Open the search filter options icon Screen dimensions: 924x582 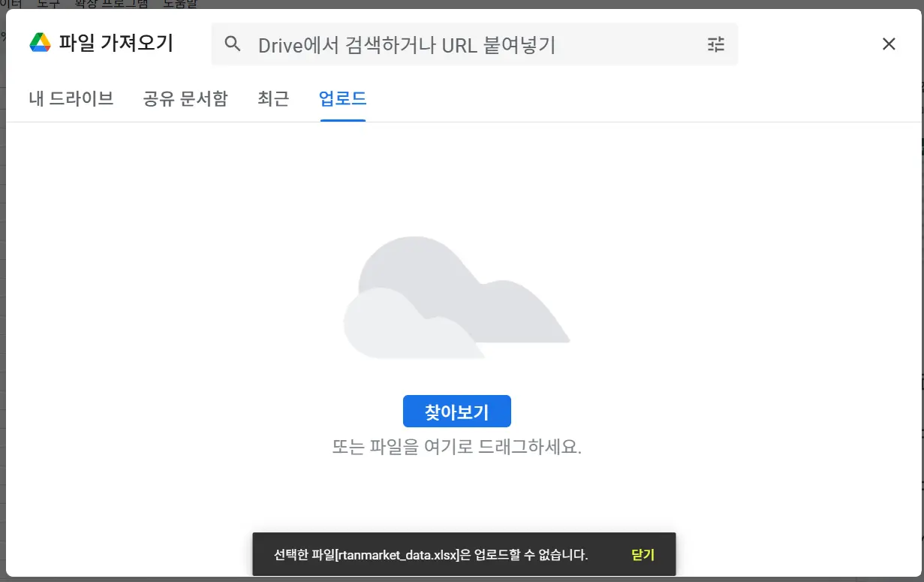tap(716, 44)
